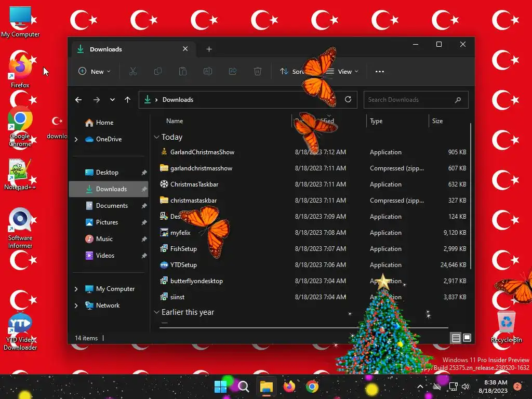532x399 pixels.
Task: Sort by the Type column header
Action: [376, 121]
